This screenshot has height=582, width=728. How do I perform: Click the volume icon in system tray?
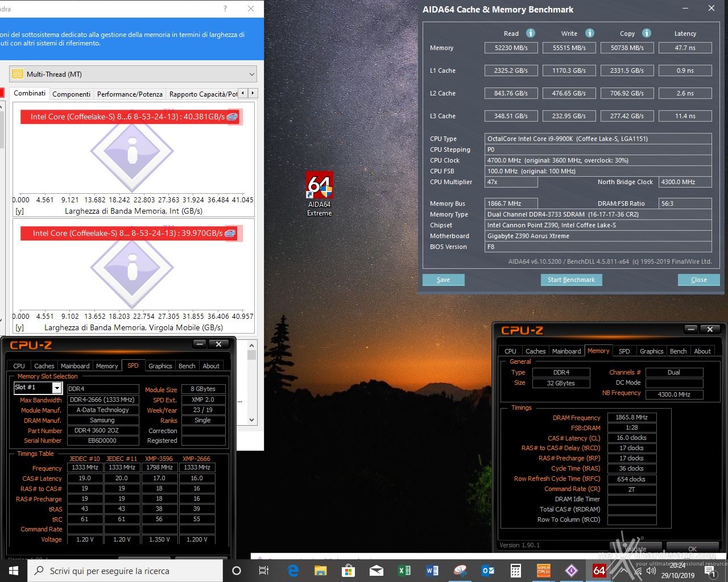(x=651, y=571)
